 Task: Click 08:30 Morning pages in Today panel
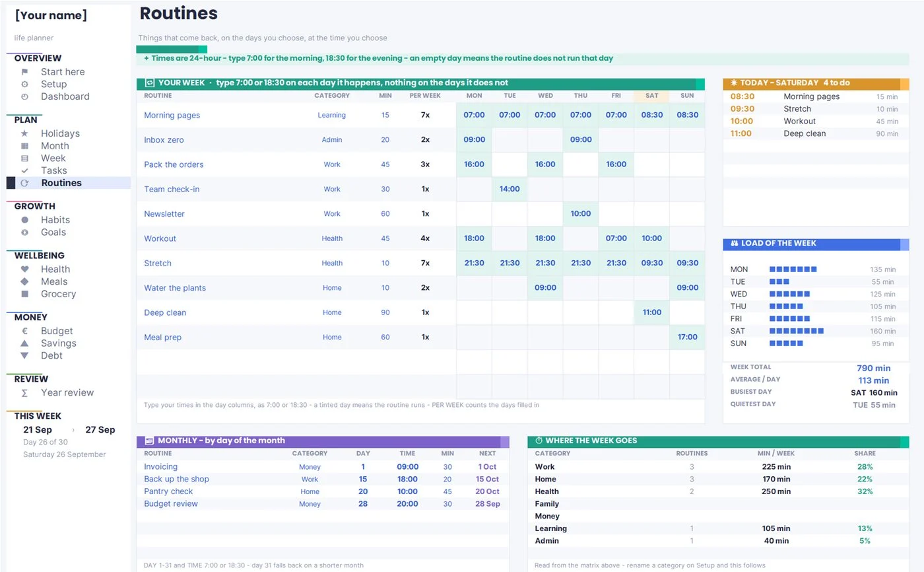[x=814, y=96]
